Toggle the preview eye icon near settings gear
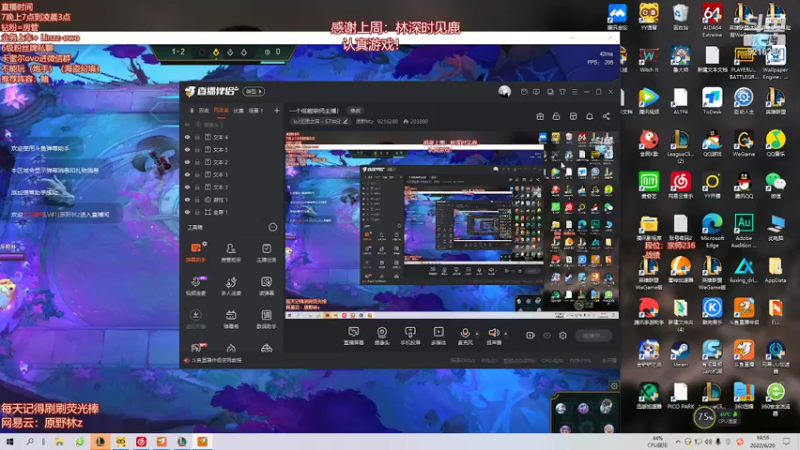 [547, 335]
